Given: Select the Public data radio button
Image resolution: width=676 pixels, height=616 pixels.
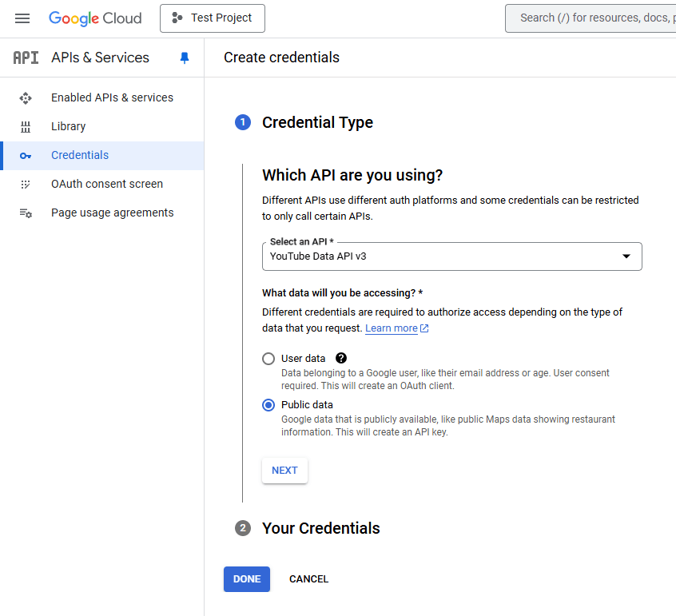Looking at the screenshot, I should click(x=268, y=405).
